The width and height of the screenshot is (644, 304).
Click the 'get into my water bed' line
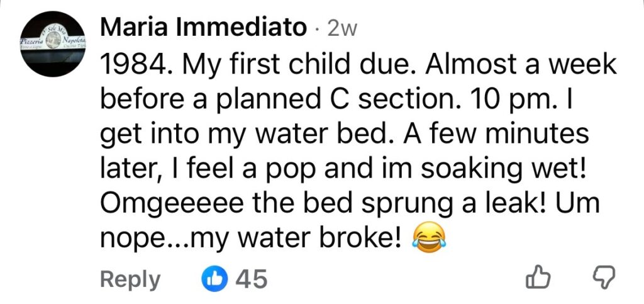pyautogui.click(x=343, y=134)
